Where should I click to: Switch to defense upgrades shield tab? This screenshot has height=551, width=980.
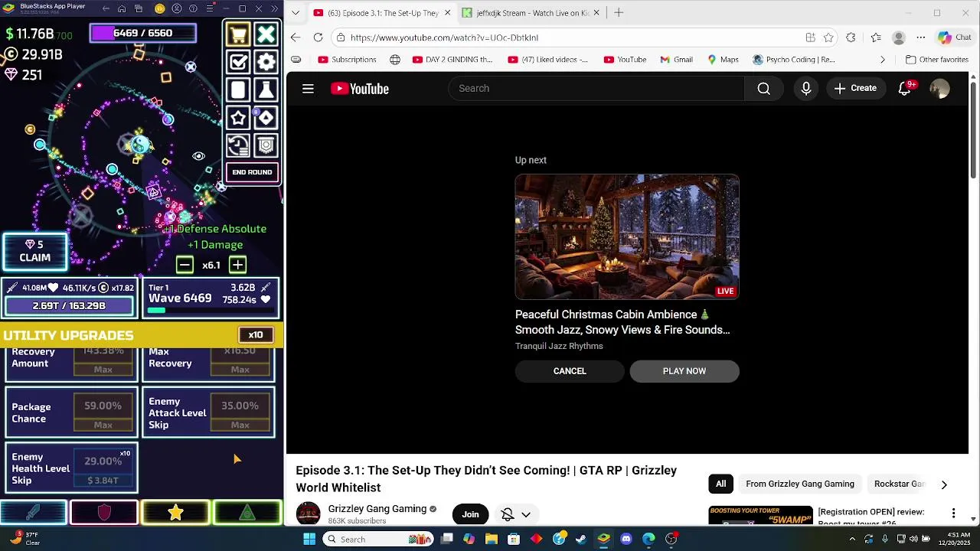tap(104, 513)
